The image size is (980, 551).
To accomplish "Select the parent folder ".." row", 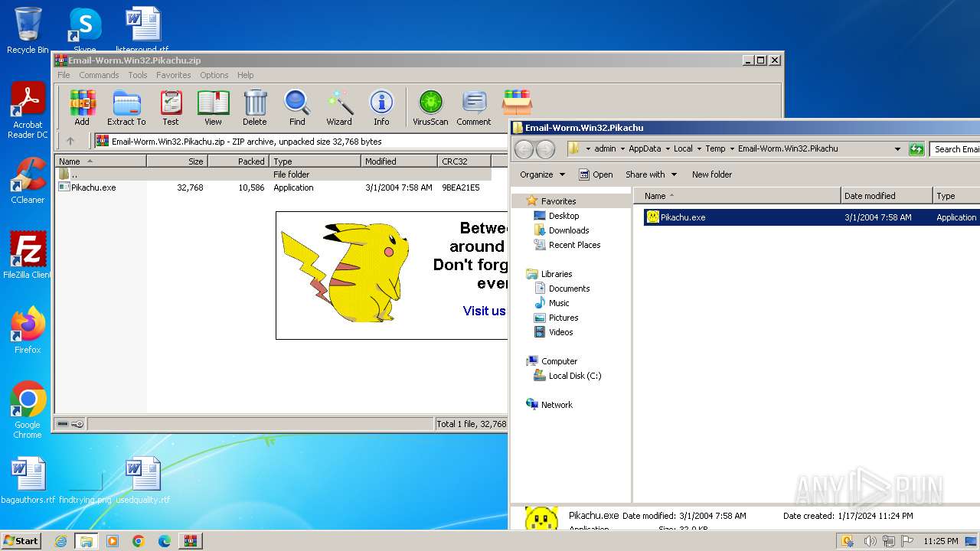I will [273, 174].
